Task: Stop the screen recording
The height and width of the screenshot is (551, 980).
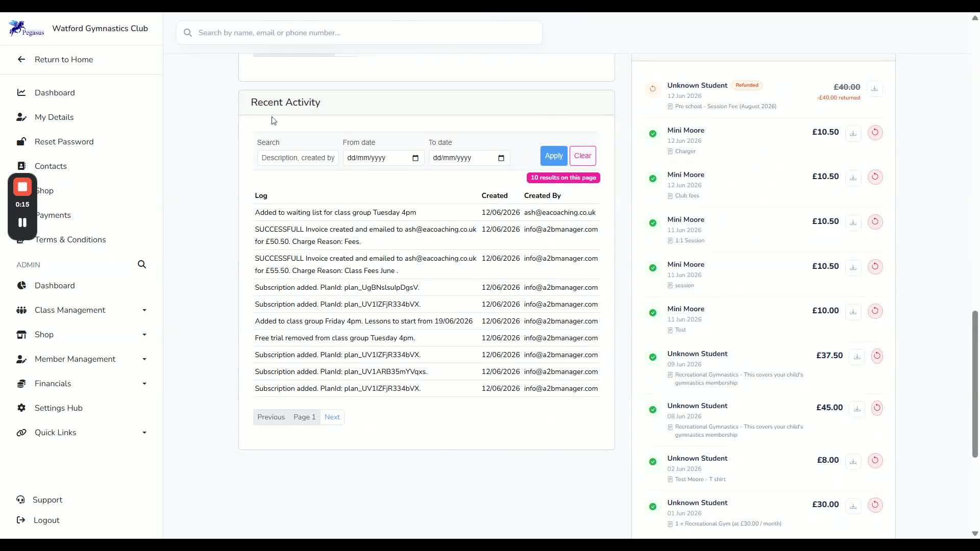Action: (22, 187)
